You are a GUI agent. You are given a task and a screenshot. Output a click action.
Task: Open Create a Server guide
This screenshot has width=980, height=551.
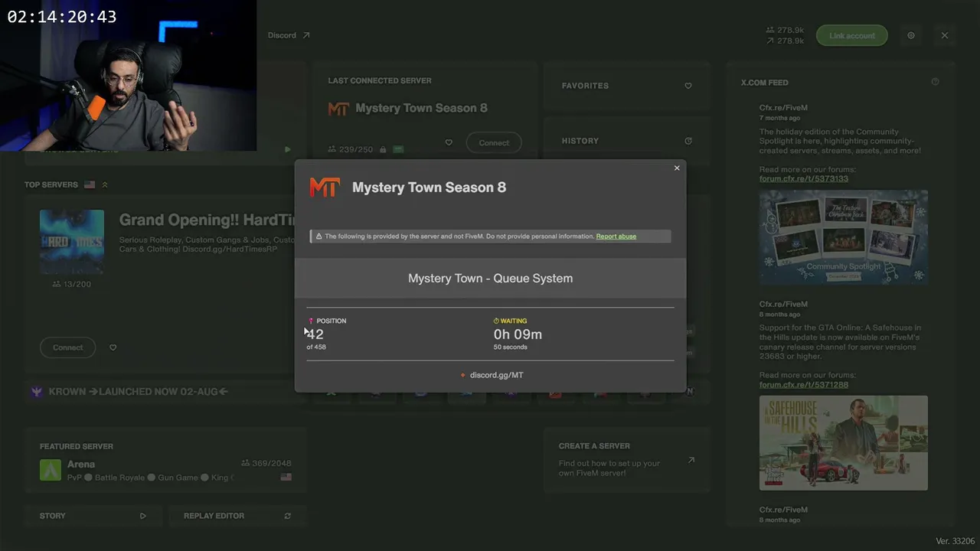(x=626, y=461)
